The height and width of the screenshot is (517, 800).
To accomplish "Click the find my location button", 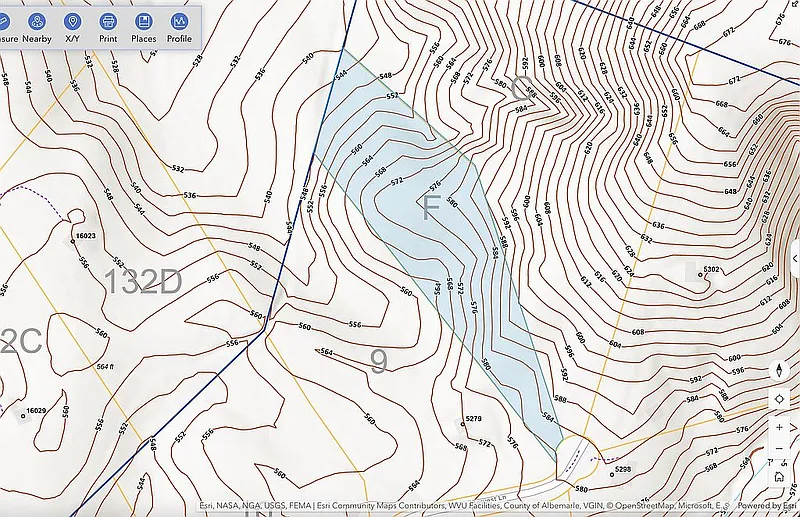I will point(780,399).
